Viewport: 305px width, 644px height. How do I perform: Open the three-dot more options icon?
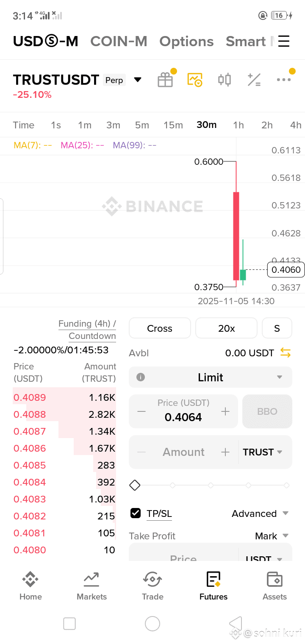point(284,80)
